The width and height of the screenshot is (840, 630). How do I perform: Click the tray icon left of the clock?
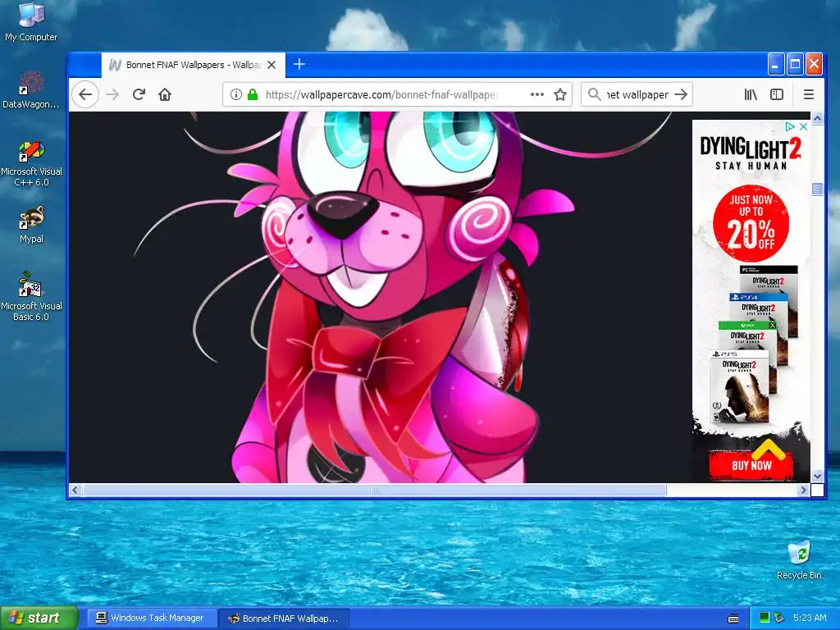[x=779, y=618]
